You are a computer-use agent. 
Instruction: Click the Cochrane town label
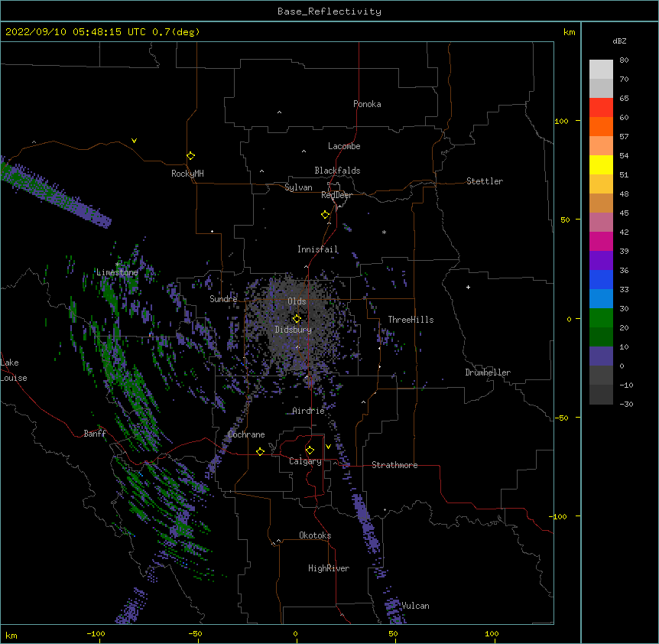click(246, 434)
